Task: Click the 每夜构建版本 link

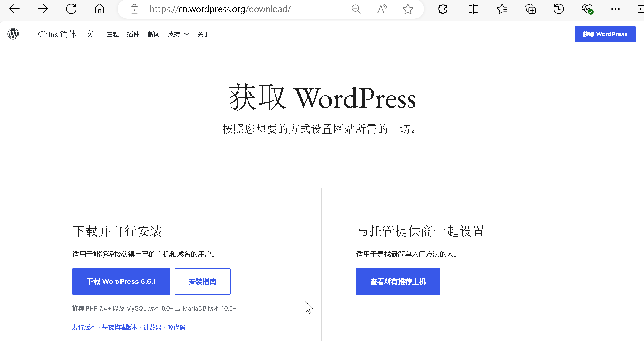Action: click(x=120, y=327)
